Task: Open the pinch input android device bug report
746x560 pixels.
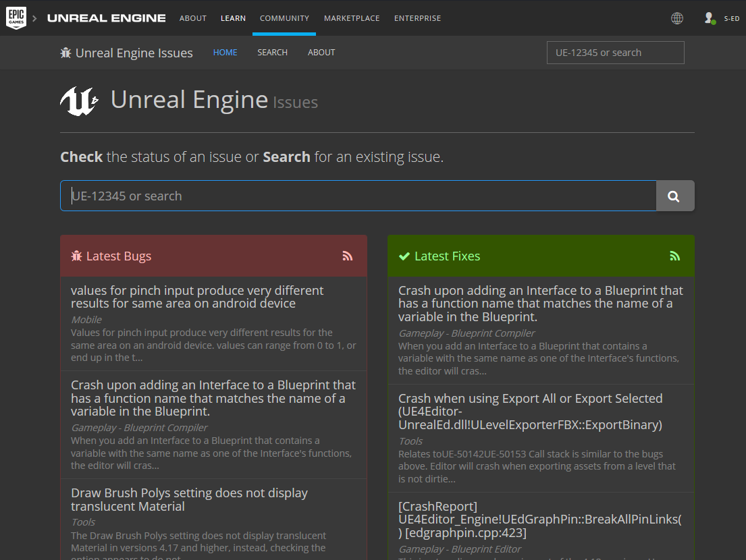Action: click(x=196, y=297)
